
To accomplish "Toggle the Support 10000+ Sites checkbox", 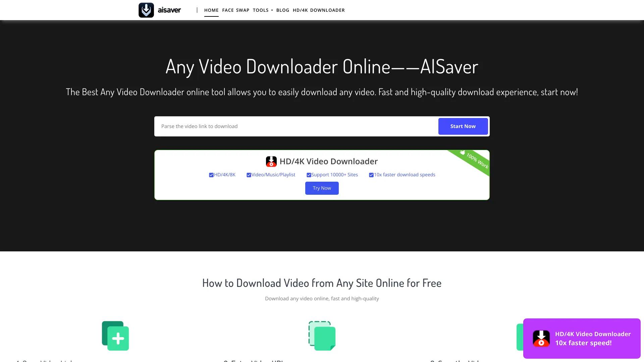I will click(x=308, y=175).
